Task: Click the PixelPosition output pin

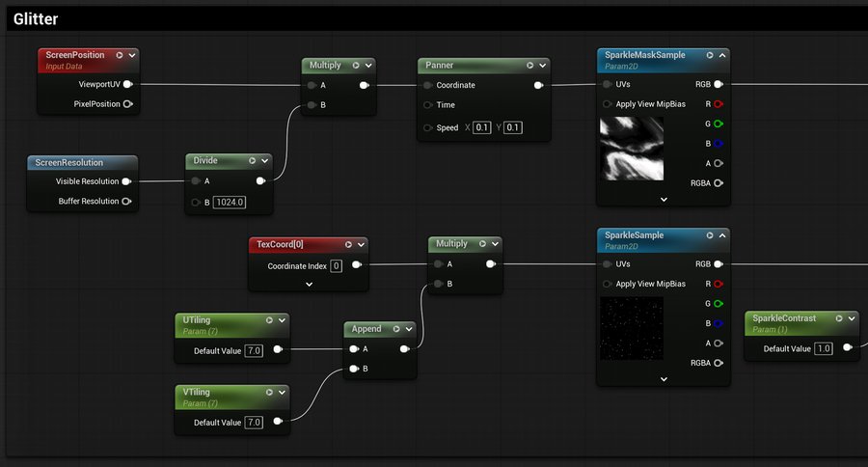Action: pos(128,103)
